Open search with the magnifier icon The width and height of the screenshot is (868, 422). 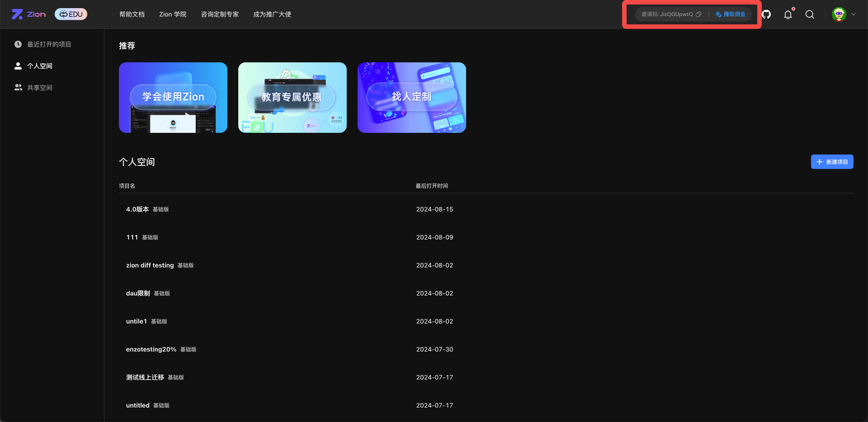pyautogui.click(x=810, y=14)
